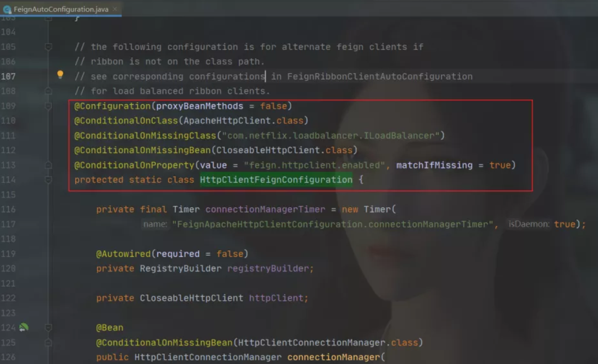Click the "feign.httpclient.enabled" string

tap(314, 165)
